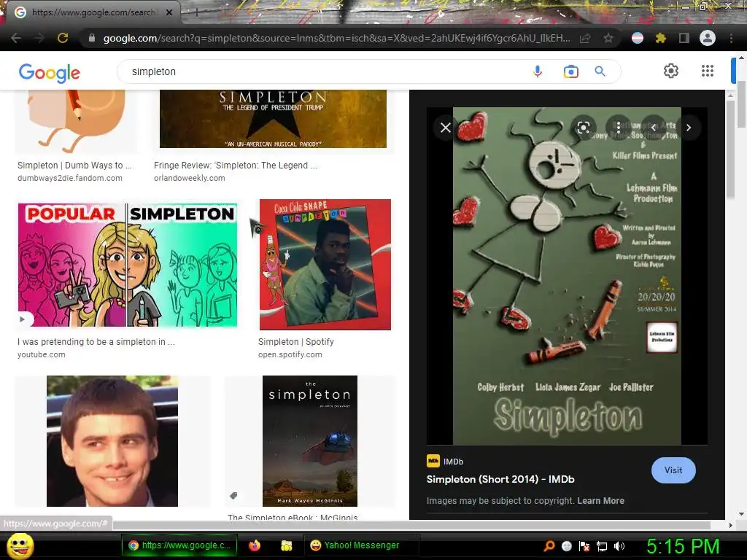Open the network tray icon
Viewport: 747px width, 560px height.
[602, 546]
